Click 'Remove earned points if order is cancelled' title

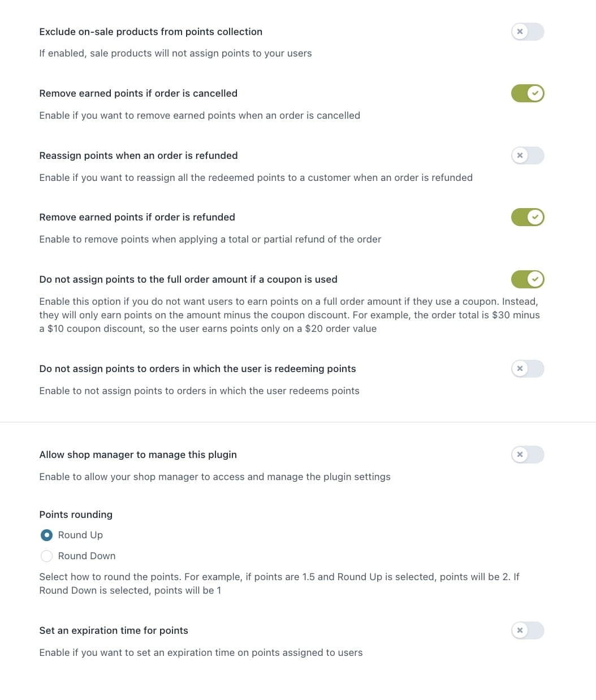click(138, 93)
